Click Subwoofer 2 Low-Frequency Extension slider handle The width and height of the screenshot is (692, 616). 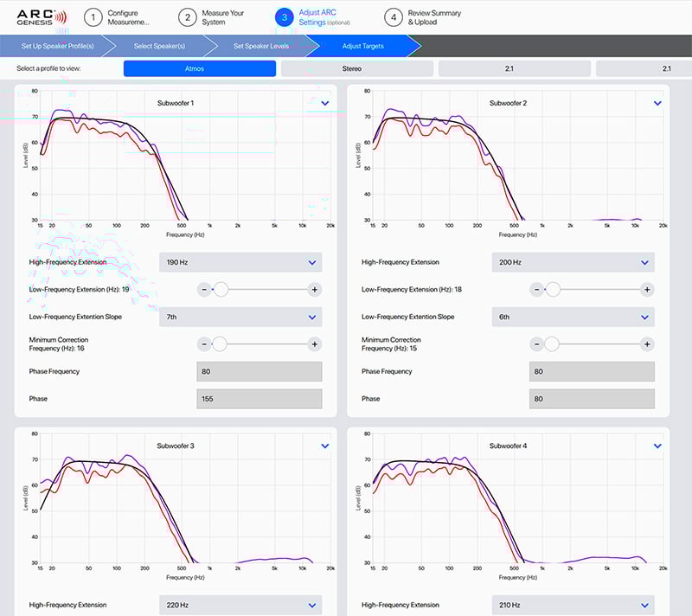click(552, 290)
